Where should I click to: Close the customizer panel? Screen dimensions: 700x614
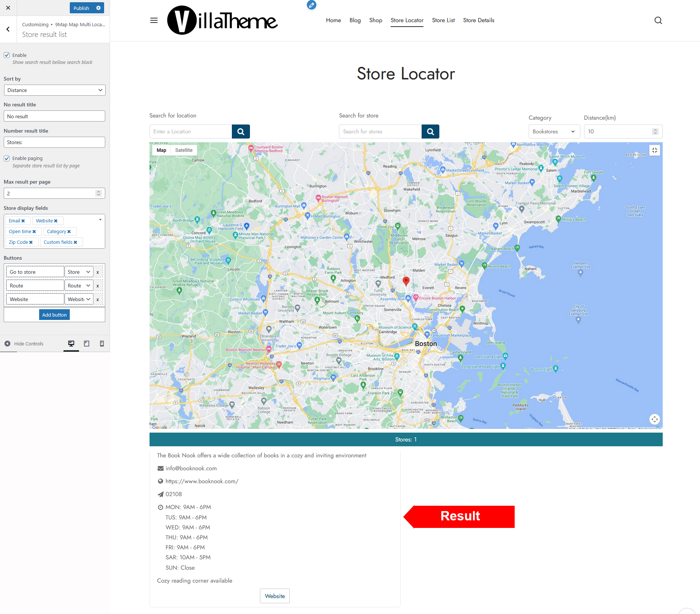8,8
